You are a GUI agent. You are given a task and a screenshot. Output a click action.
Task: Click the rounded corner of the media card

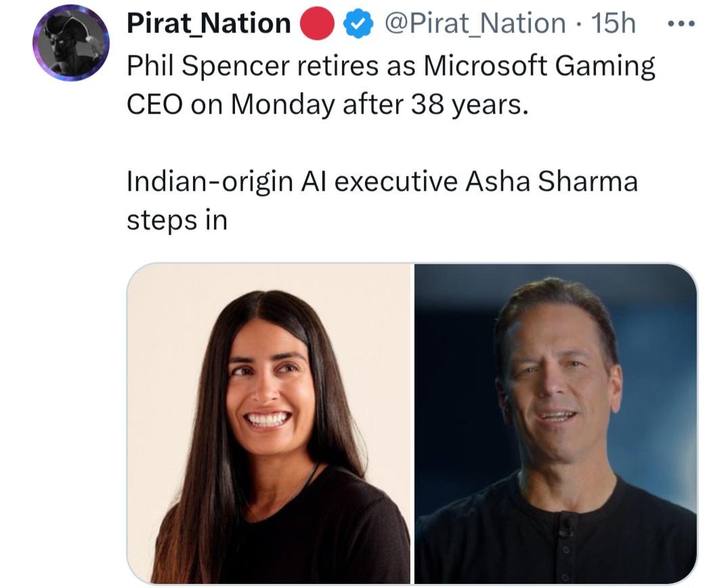point(135,269)
